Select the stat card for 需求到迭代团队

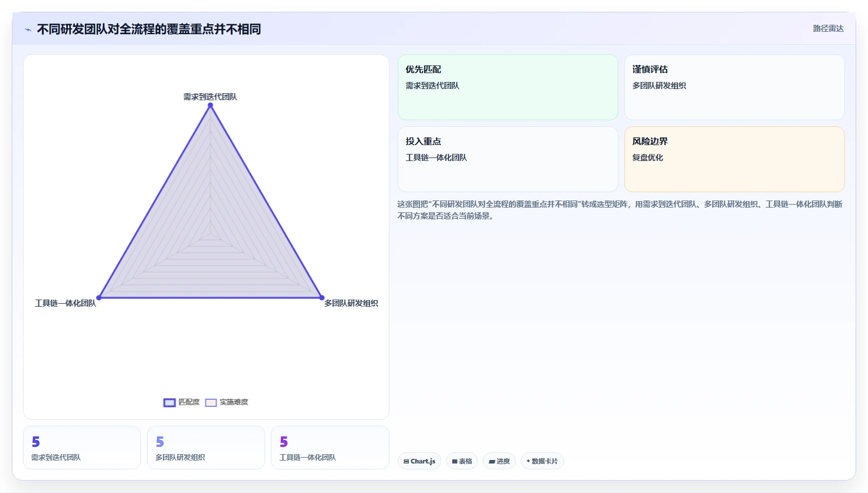[82, 448]
